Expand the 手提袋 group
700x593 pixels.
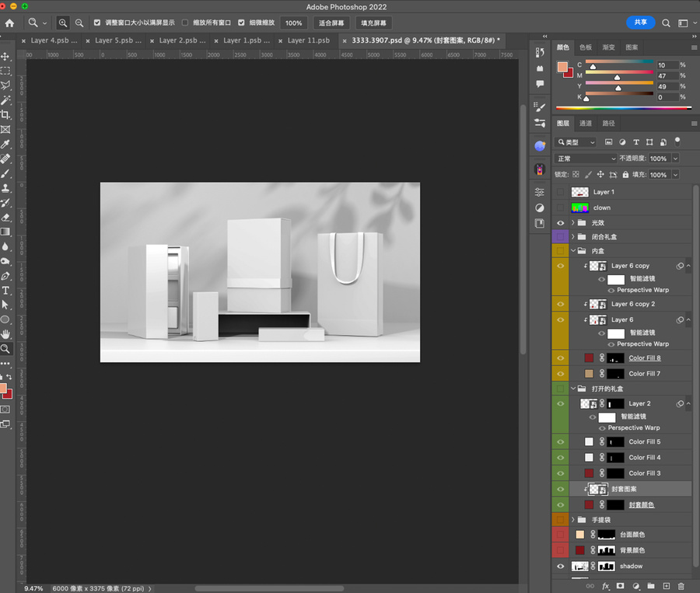[x=572, y=520]
